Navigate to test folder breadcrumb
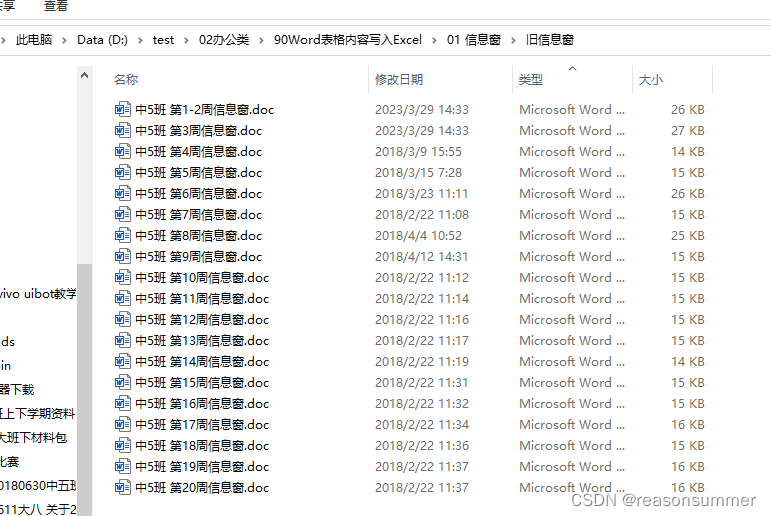The height and width of the screenshot is (516, 771). tap(163, 40)
